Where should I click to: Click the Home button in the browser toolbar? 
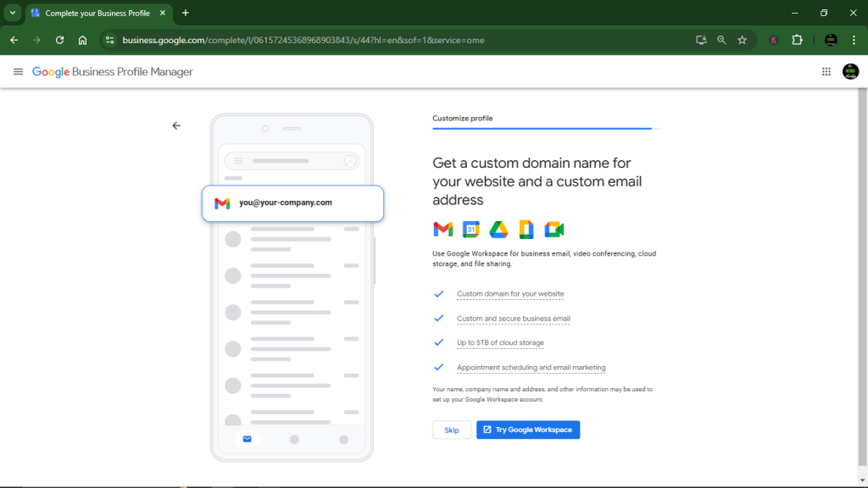coord(81,39)
